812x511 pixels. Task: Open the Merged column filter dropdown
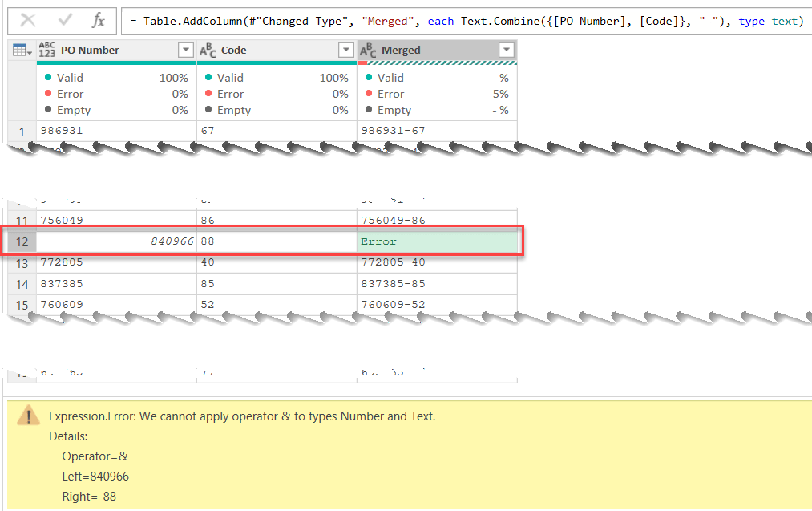pyautogui.click(x=506, y=51)
